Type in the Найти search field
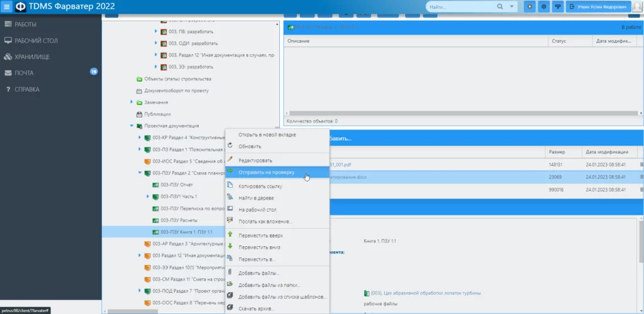644x314 pixels. pos(459,7)
